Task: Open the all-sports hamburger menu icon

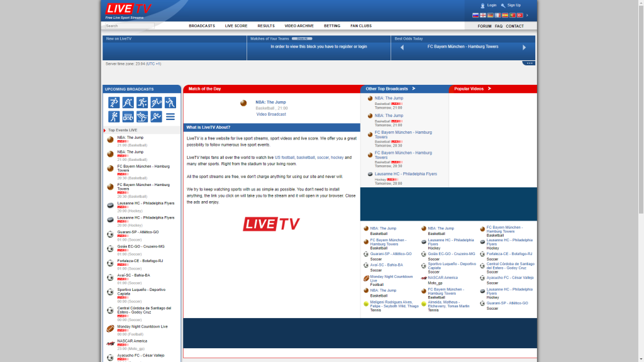Action: tap(170, 116)
